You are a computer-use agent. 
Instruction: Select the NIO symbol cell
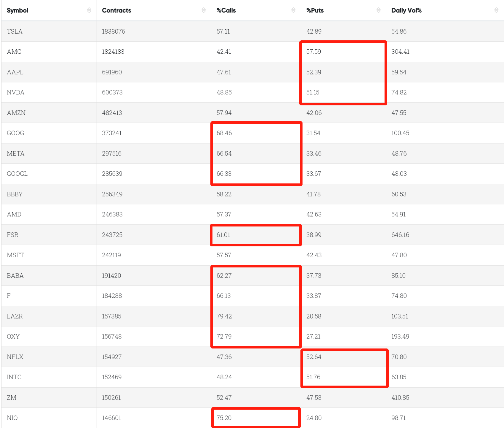click(12, 418)
